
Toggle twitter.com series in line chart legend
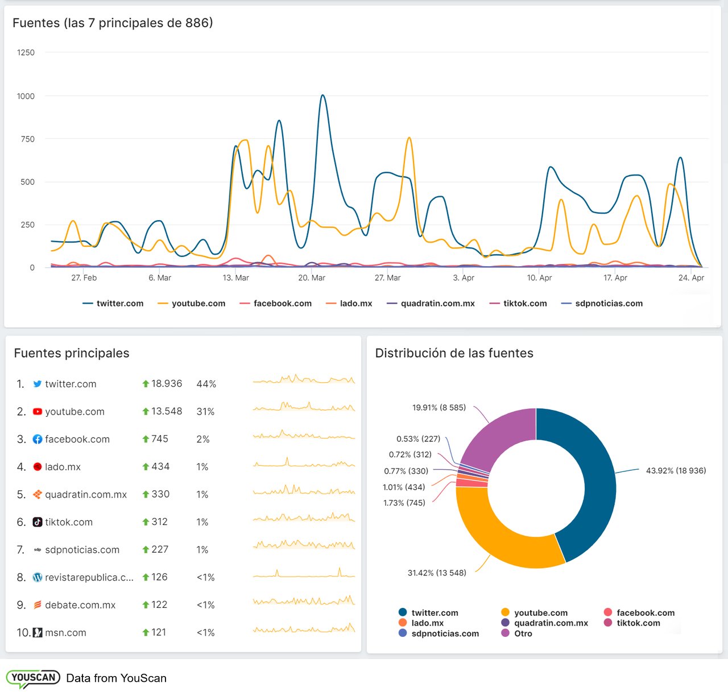point(113,304)
